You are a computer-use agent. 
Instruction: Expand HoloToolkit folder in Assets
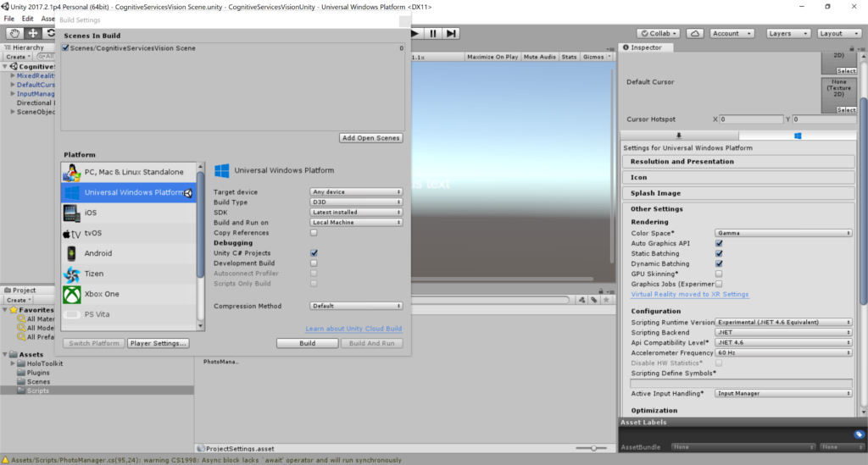[x=13, y=364]
